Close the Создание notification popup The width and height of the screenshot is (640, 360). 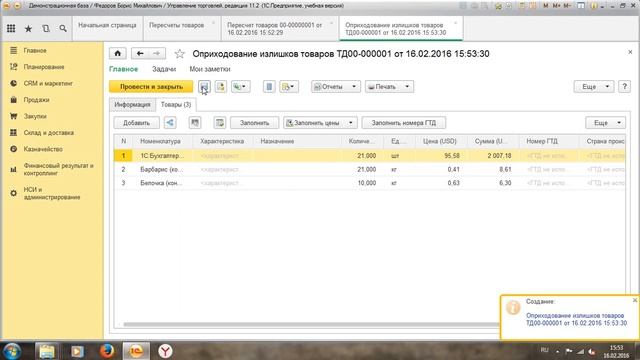[x=635, y=300]
